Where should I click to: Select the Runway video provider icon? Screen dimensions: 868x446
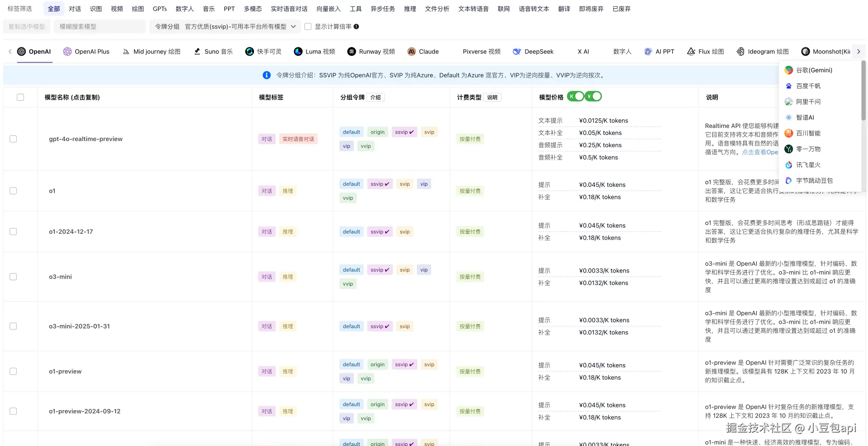point(352,52)
